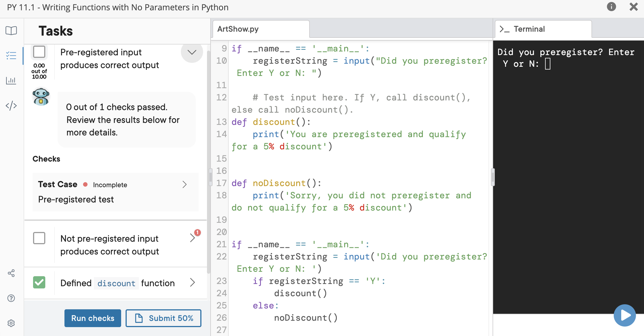Expand the Pre-registered test case details

coord(185,184)
